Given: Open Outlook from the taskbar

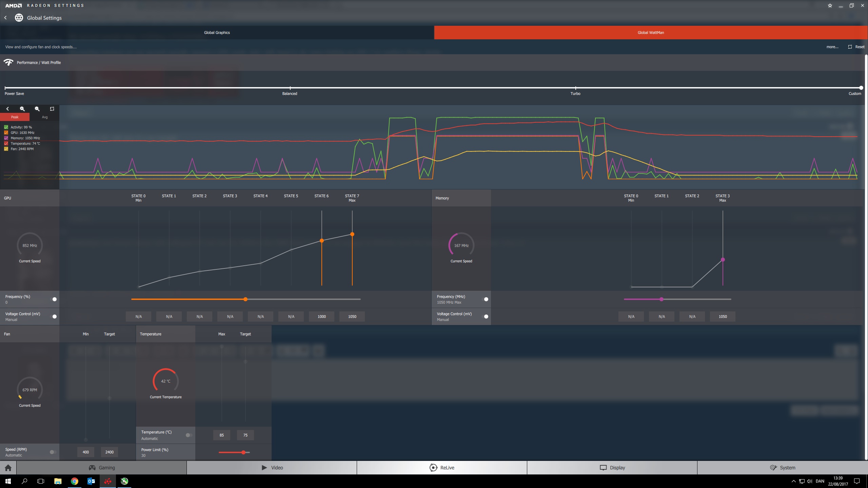Looking at the screenshot, I should [x=91, y=481].
